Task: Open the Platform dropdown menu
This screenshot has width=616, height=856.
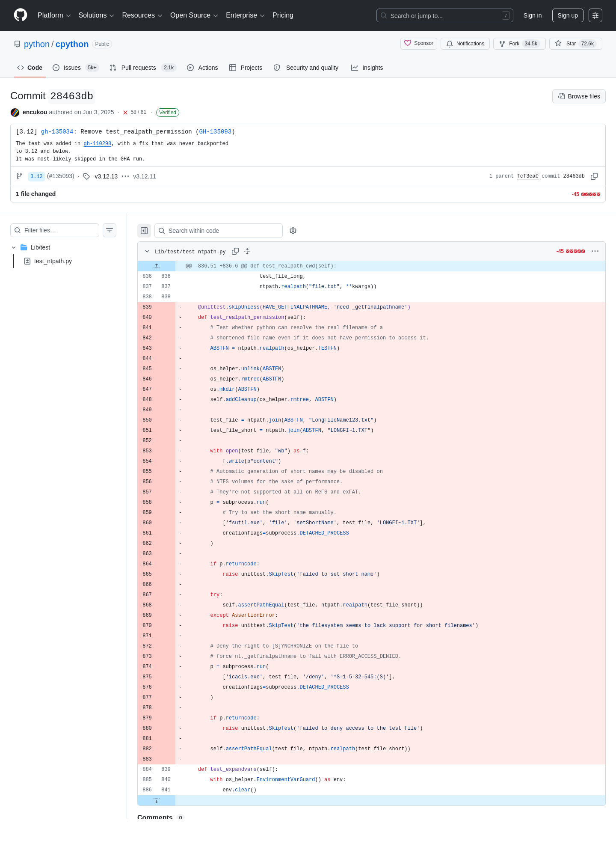Action: tap(54, 15)
